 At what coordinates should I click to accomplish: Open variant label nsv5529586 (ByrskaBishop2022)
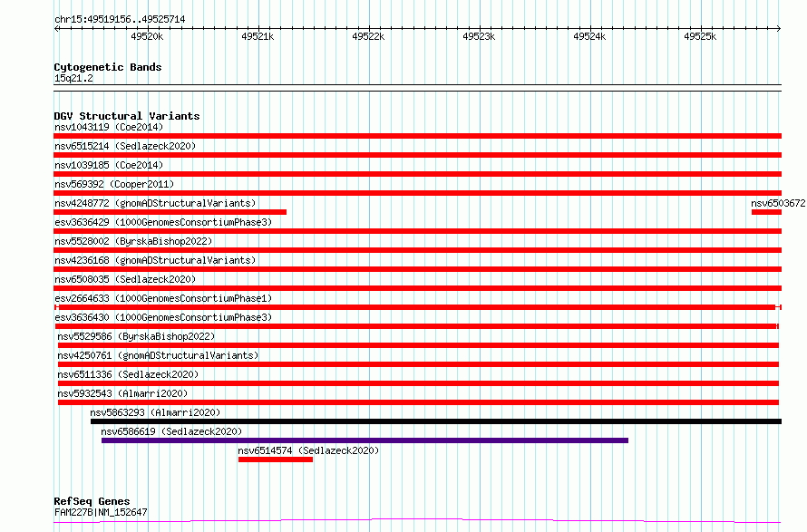136,336
